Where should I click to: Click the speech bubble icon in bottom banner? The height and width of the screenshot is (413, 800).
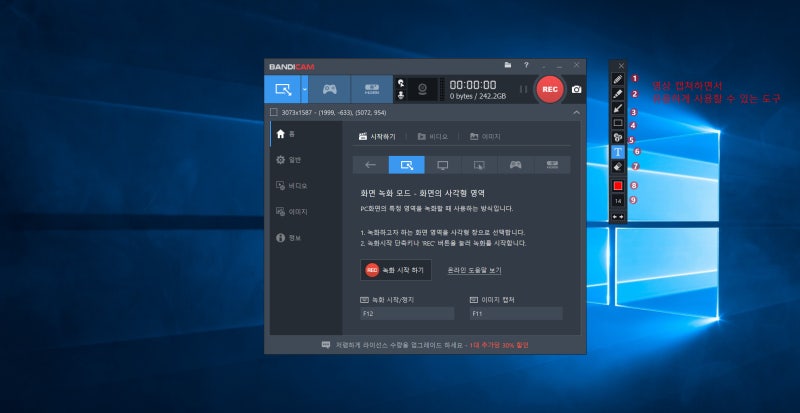pos(326,345)
